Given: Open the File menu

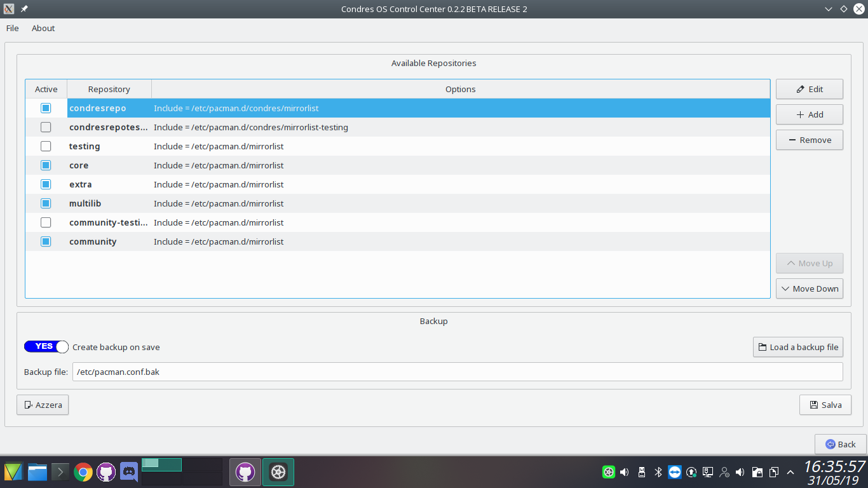Looking at the screenshot, I should click(x=13, y=28).
